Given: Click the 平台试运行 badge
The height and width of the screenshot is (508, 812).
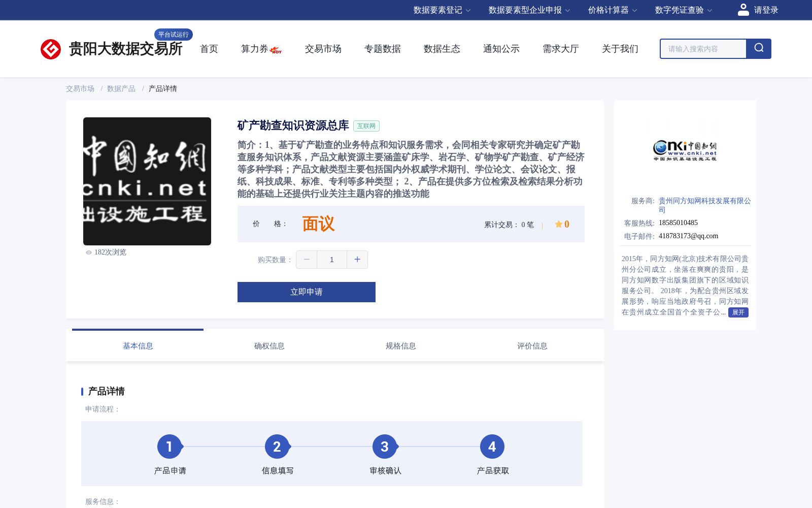Looking at the screenshot, I should [x=174, y=35].
